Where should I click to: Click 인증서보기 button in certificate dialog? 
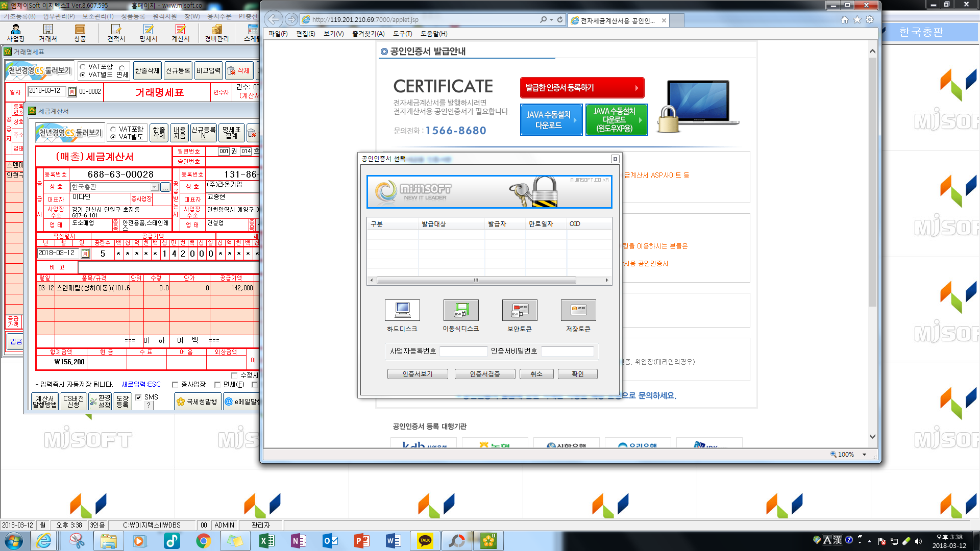[418, 374]
